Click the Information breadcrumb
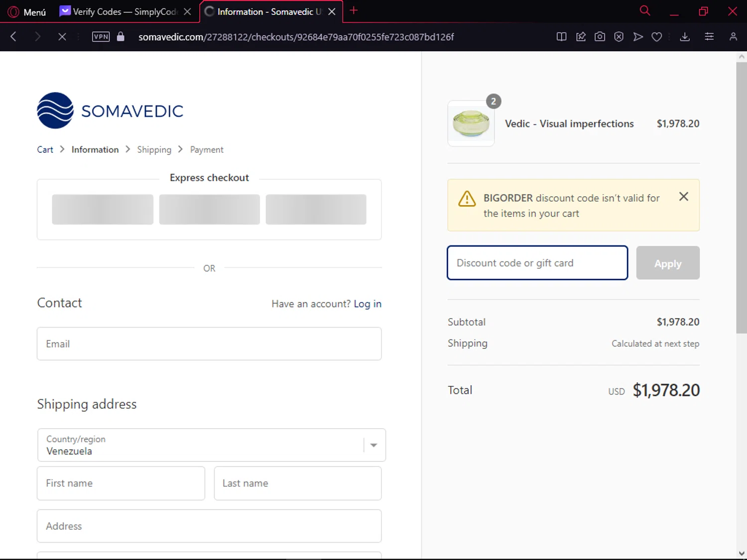This screenshot has width=747, height=560. (95, 149)
